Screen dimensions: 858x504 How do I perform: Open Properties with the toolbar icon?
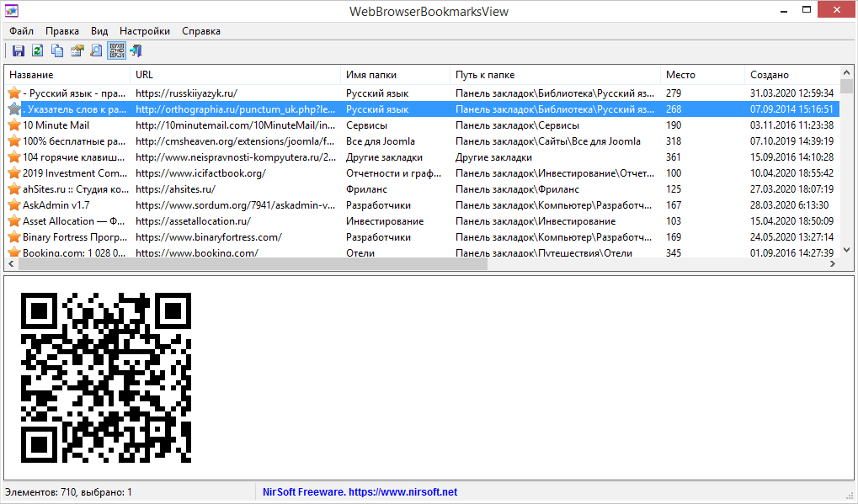77,50
